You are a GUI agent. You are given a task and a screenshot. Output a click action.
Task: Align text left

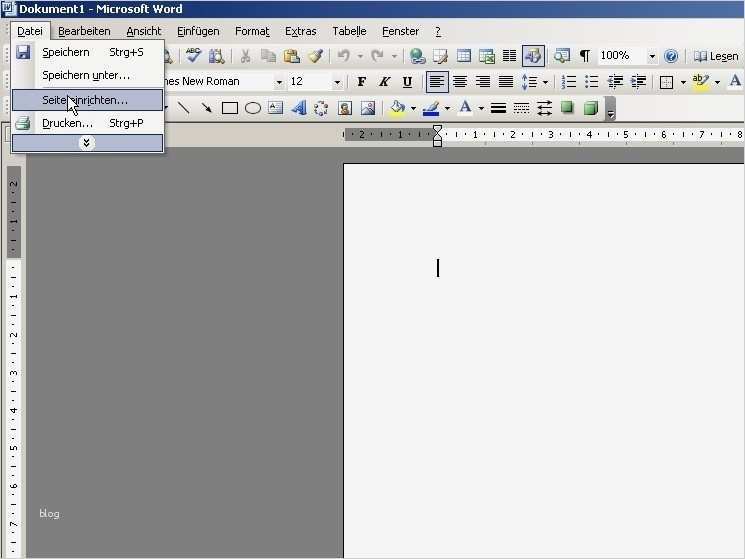pyautogui.click(x=437, y=82)
